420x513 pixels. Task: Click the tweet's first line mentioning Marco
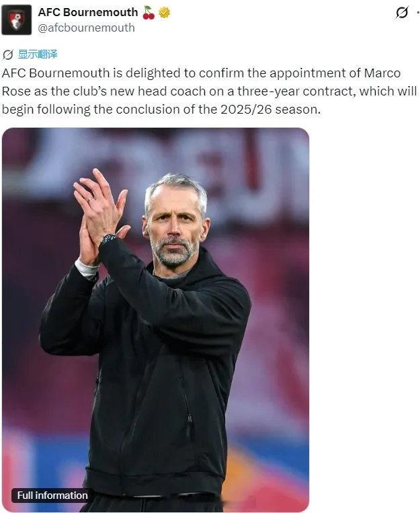(x=201, y=73)
